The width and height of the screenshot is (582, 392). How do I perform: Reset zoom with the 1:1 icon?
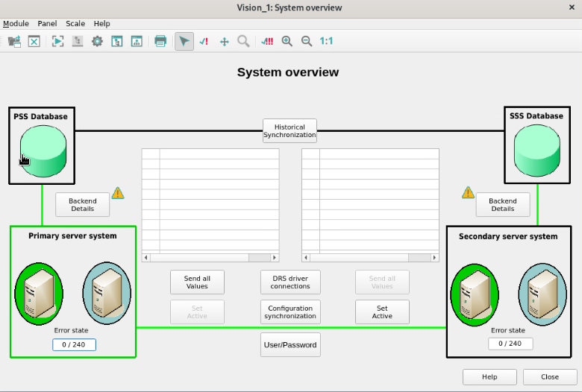(x=326, y=41)
